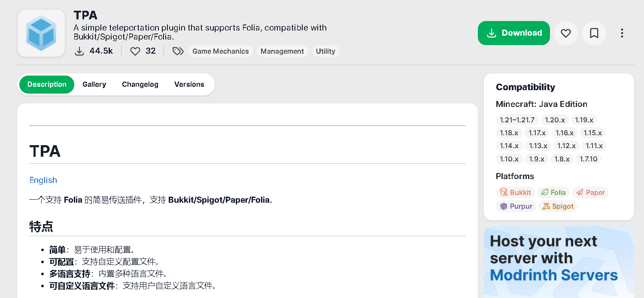Open the three-dot more options menu
644x298 pixels.
point(622,33)
